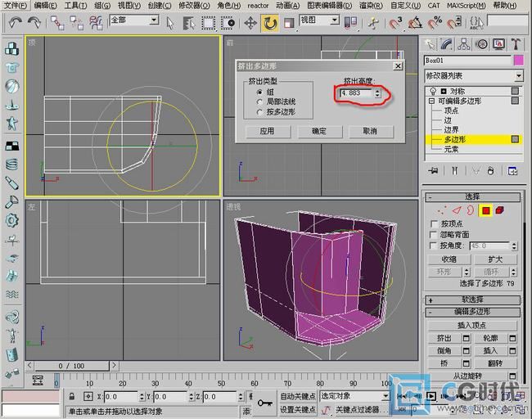Open the Modify command panel tab
The height and width of the screenshot is (419, 532).
447,44
